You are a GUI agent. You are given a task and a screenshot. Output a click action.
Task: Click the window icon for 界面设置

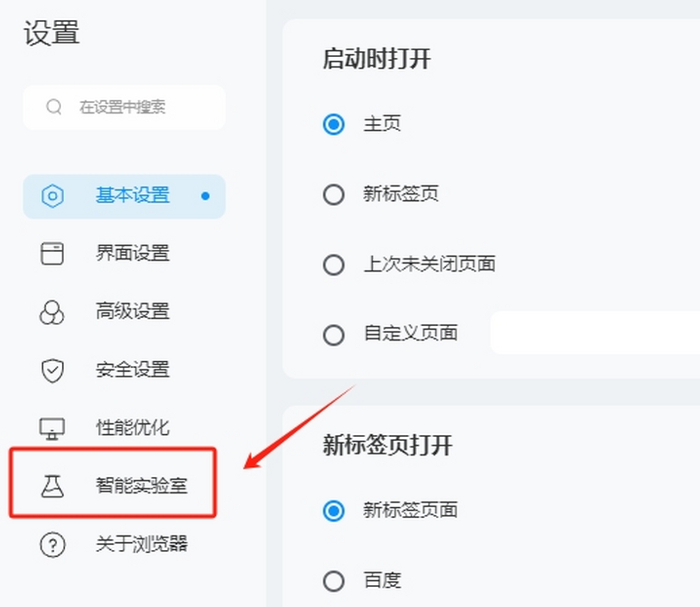[x=52, y=254]
